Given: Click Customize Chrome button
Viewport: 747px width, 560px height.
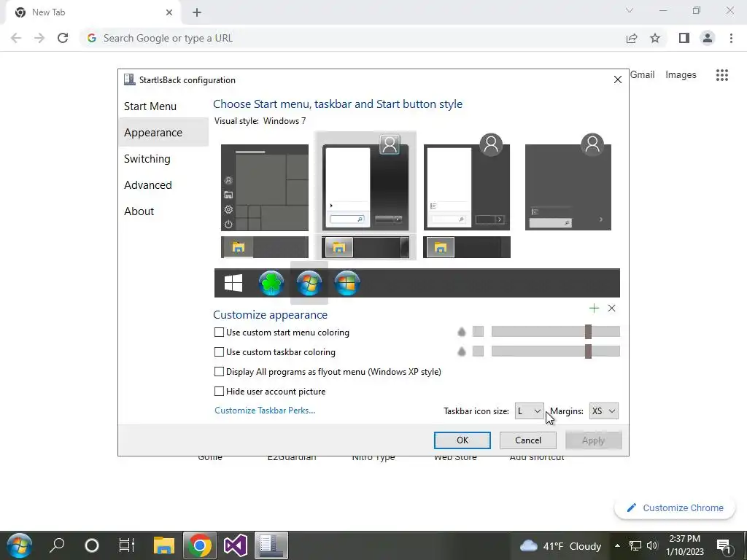Looking at the screenshot, I should point(675,508).
